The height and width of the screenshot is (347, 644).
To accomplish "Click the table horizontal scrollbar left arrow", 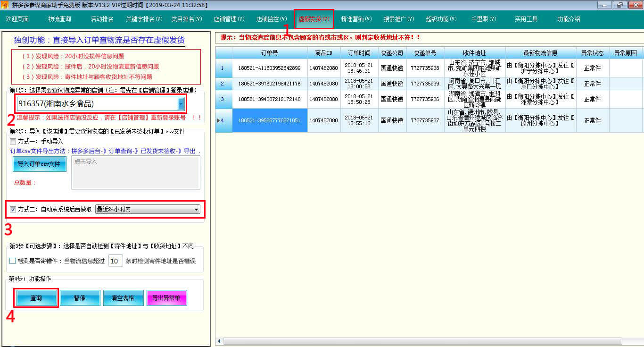I will coord(219,341).
